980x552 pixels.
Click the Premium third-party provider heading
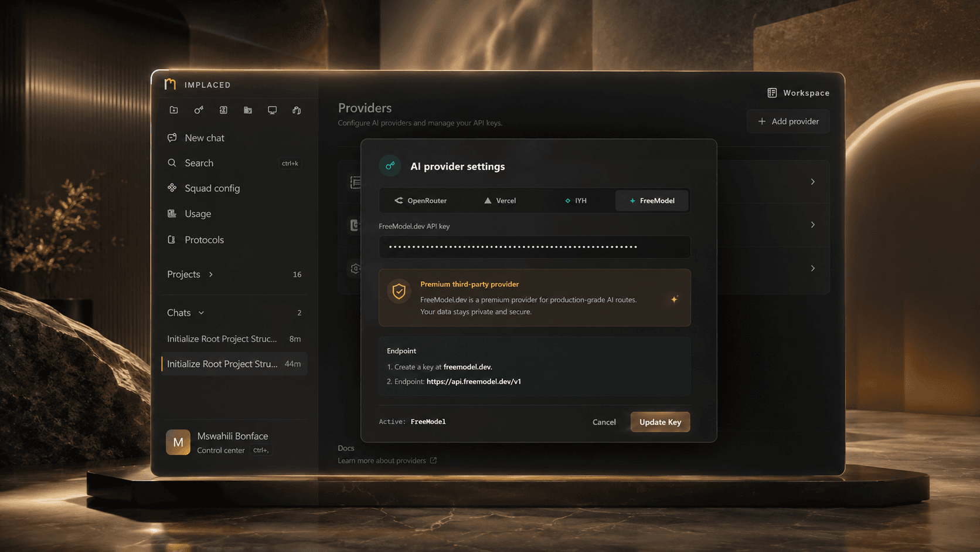(x=469, y=284)
